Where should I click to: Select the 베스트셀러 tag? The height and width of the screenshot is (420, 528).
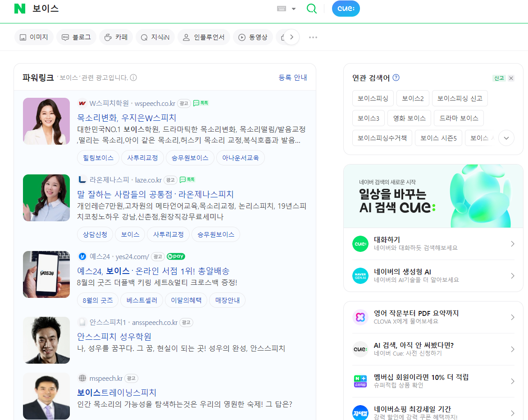[x=142, y=300]
